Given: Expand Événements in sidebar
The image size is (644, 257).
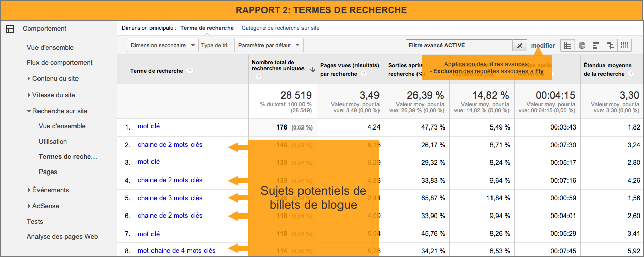Looking at the screenshot, I should (29, 190).
